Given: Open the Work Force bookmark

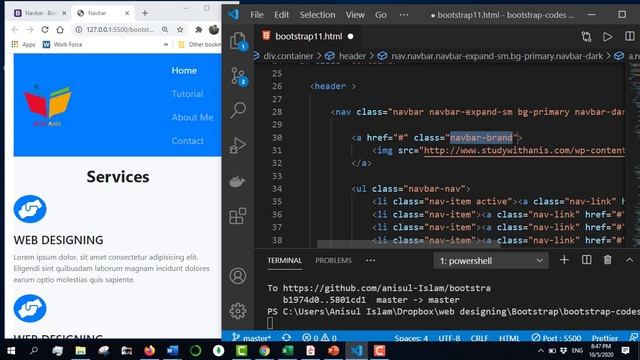Looking at the screenshot, I should click(63, 44).
